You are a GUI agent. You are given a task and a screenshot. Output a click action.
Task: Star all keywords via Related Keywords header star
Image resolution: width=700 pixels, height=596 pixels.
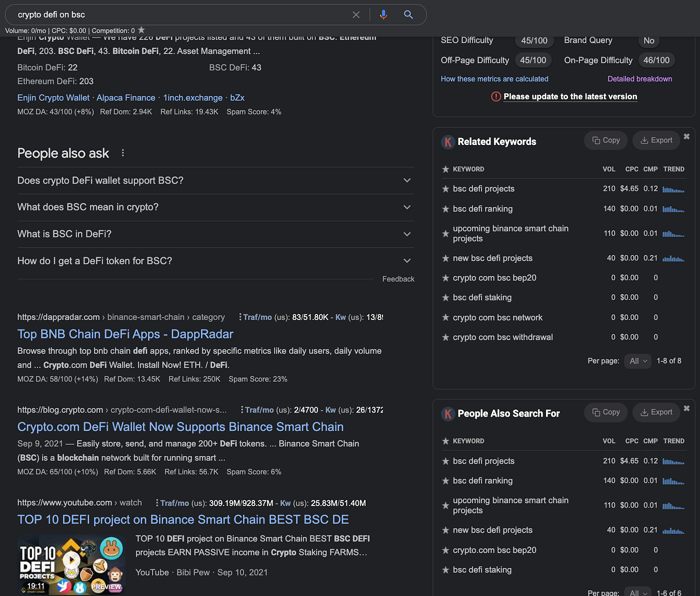(445, 169)
